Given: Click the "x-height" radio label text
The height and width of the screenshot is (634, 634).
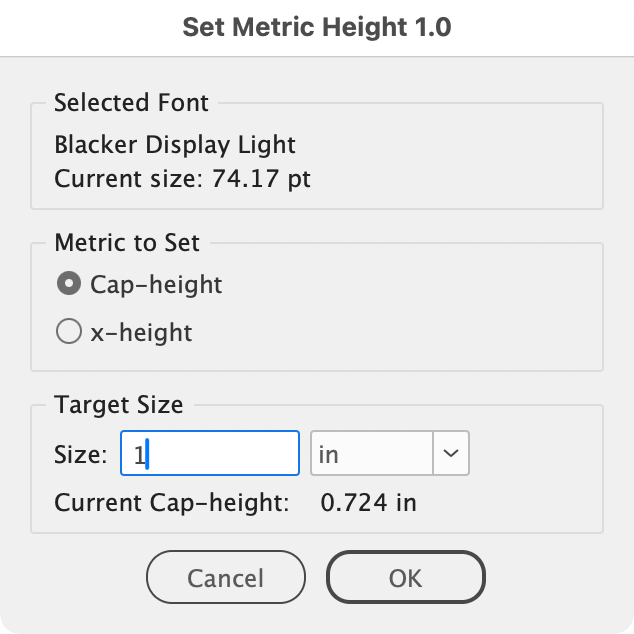Looking at the screenshot, I should [x=141, y=332].
